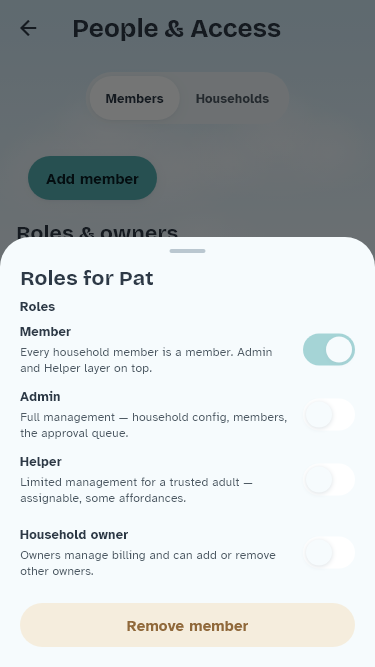Grab the bottom sheet drag handle
The height and width of the screenshot is (667, 375).
pyautogui.click(x=188, y=251)
